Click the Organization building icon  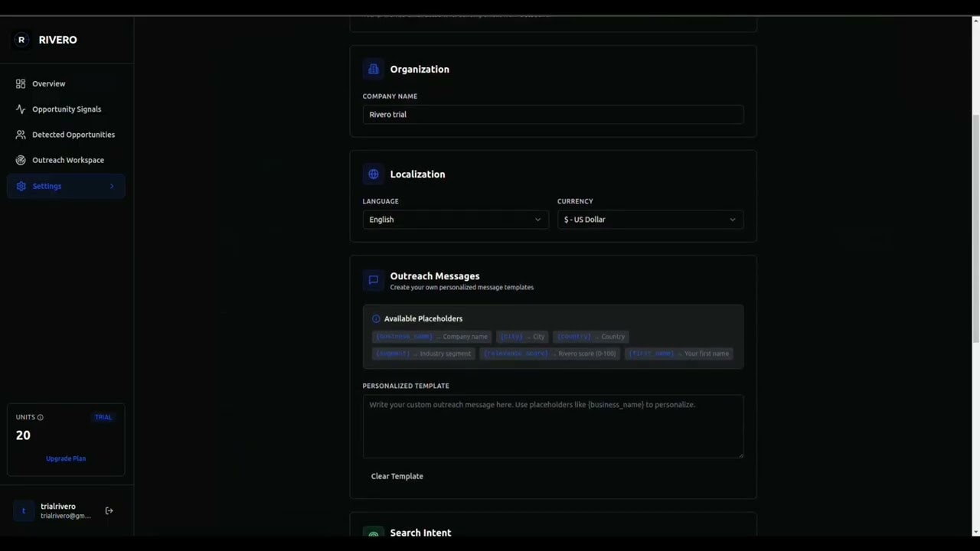[x=374, y=69]
